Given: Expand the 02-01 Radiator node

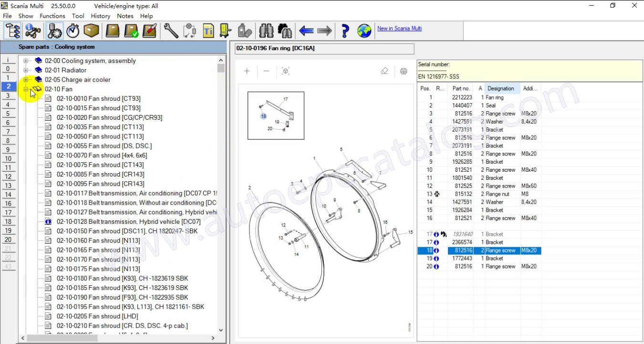Looking at the screenshot, I should (x=26, y=70).
